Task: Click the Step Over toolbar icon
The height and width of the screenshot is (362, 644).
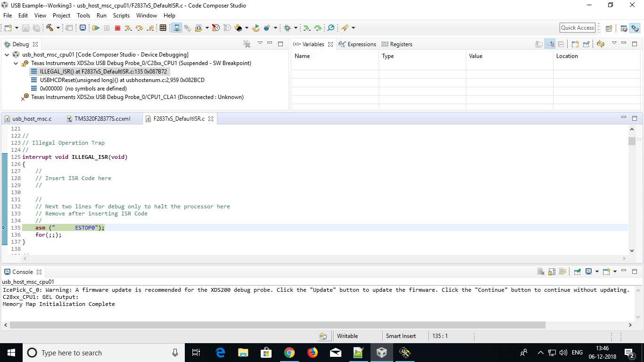Action: click(139, 28)
